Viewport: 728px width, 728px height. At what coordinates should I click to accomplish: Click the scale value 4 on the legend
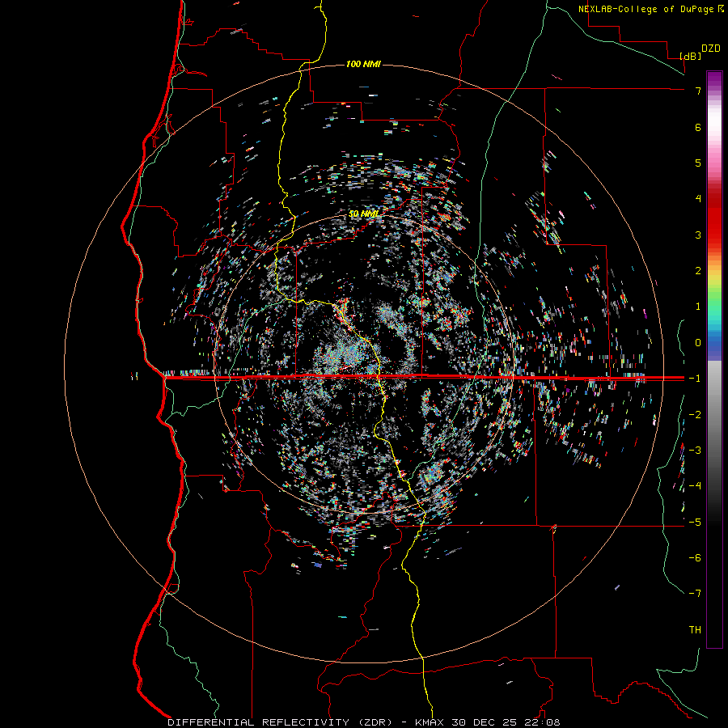698,199
